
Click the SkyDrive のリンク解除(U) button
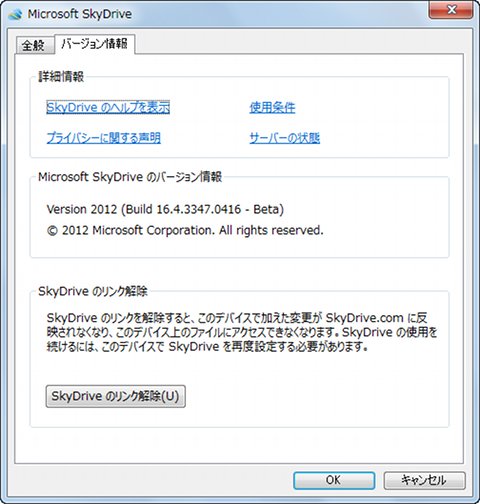tap(115, 396)
